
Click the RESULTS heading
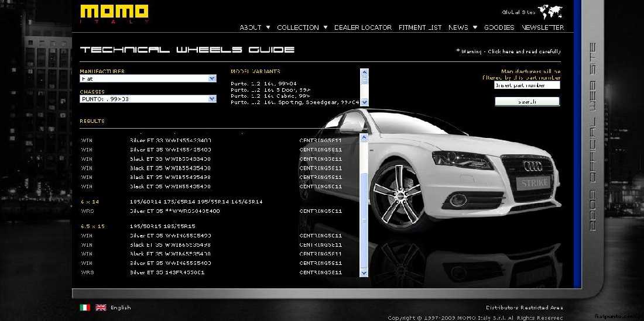(92, 121)
